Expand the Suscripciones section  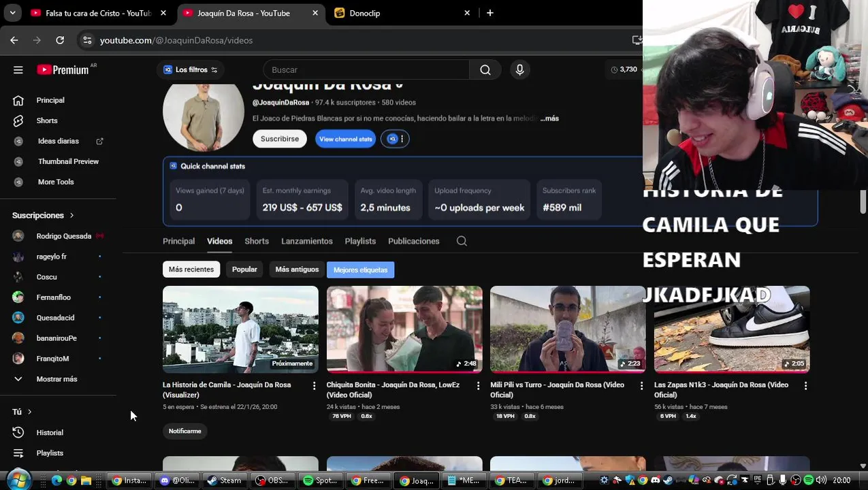(43, 215)
